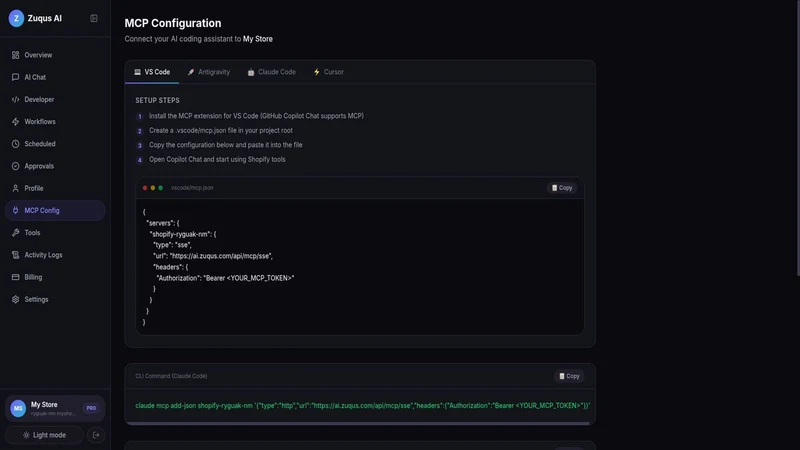The height and width of the screenshot is (450, 800).
Task: Go to the Billing page
Action: tap(55, 277)
